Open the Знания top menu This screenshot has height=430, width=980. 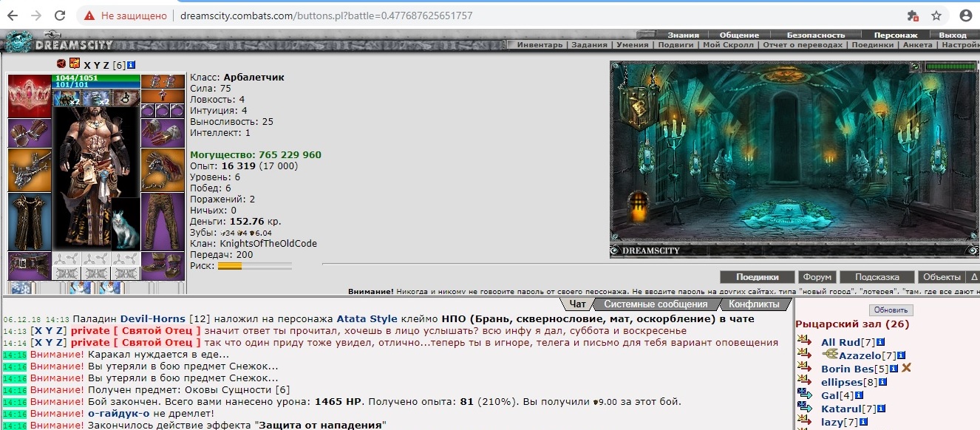(x=683, y=35)
